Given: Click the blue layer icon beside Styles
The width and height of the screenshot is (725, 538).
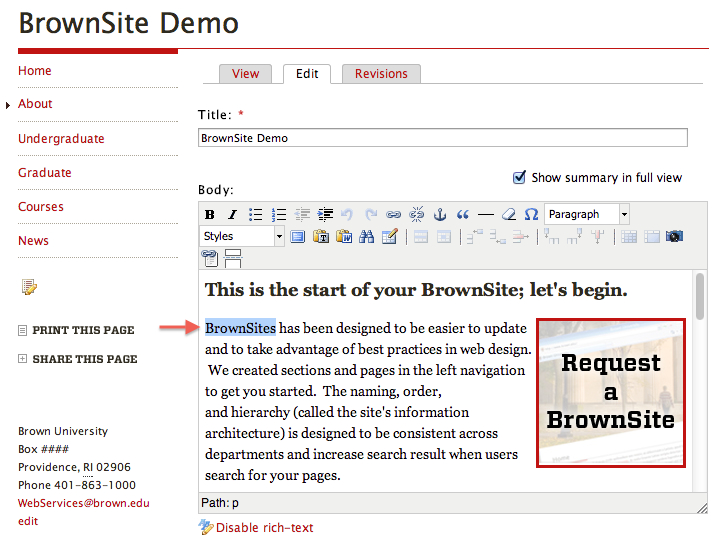Looking at the screenshot, I should tap(297, 237).
